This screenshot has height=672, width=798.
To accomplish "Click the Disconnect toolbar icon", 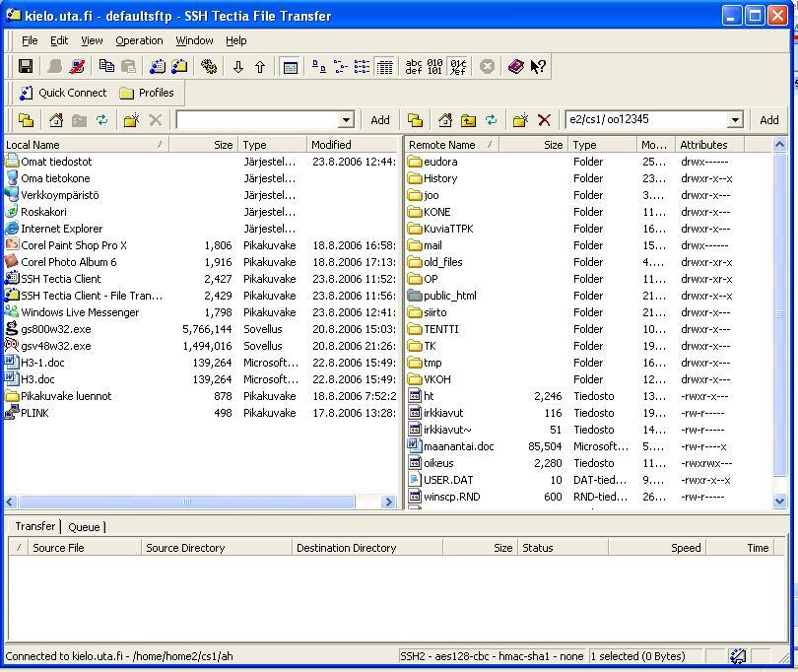I will click(78, 66).
